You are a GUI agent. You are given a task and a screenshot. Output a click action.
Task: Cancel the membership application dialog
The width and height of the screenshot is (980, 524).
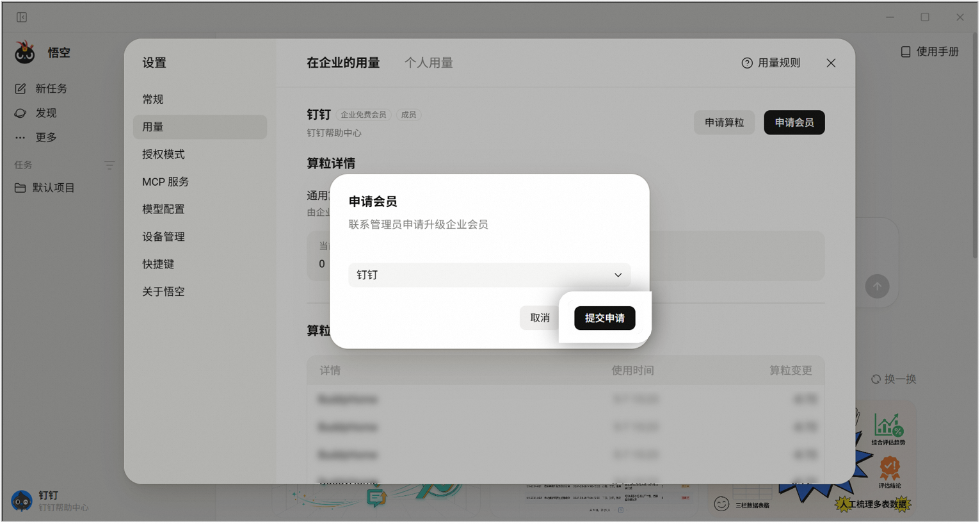pos(540,318)
